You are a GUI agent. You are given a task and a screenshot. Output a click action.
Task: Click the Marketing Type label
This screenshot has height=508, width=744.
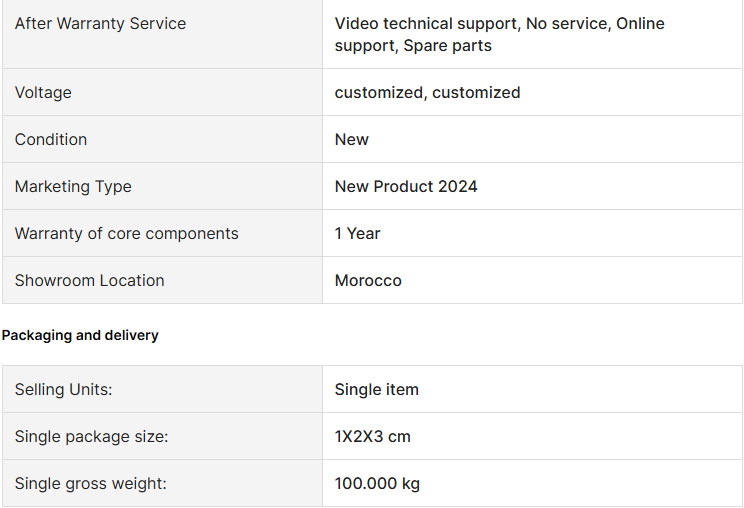[73, 186]
